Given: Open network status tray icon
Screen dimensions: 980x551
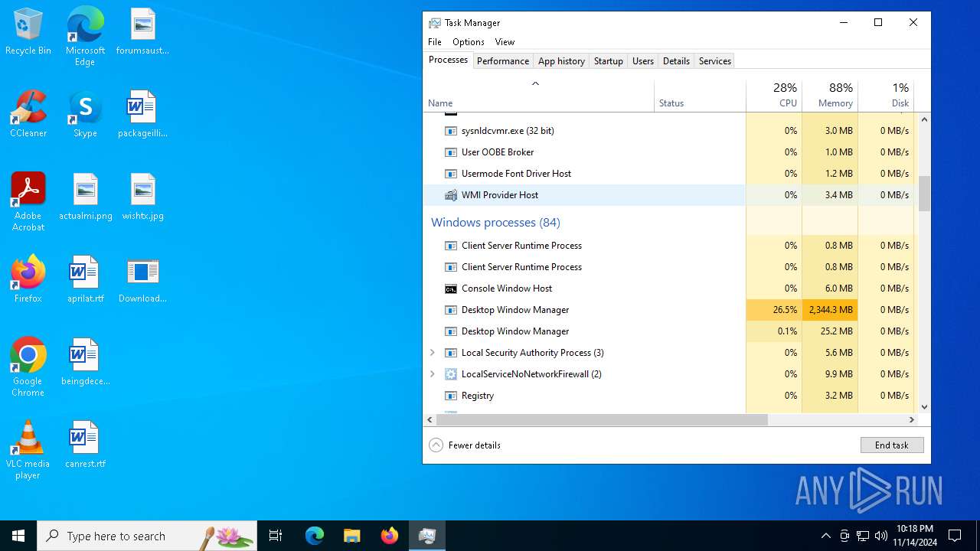Looking at the screenshot, I should click(862, 536).
